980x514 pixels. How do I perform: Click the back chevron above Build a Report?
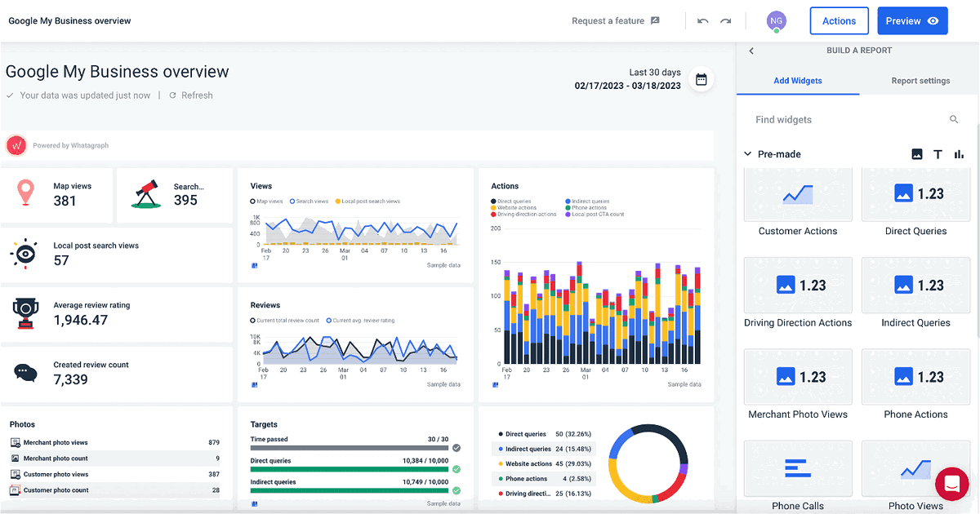click(x=751, y=50)
